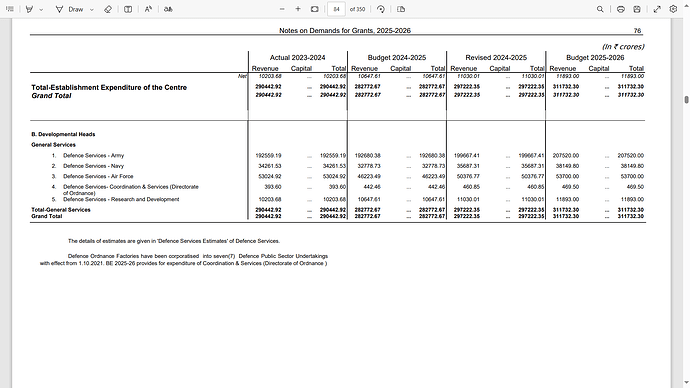Expand the highlight color options dropdown
Screen dimensions: 690x388
click(x=41, y=9)
